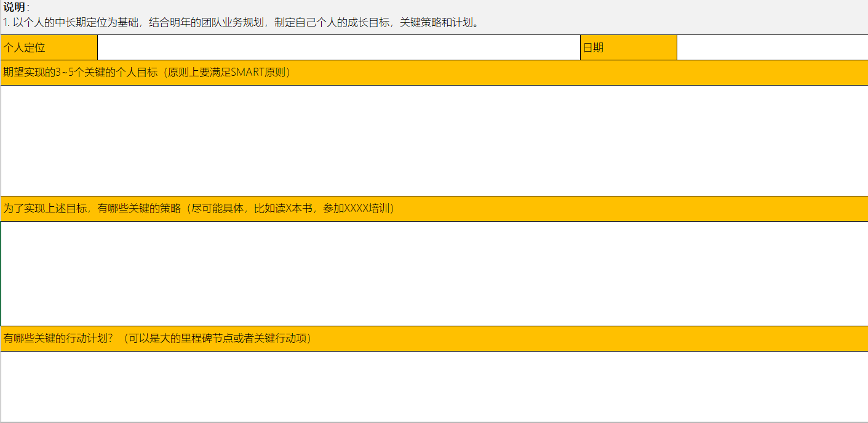The width and height of the screenshot is (868, 423).
Task: Click the text 参加XXXX培训 in the strategy header
Action: click(x=357, y=209)
